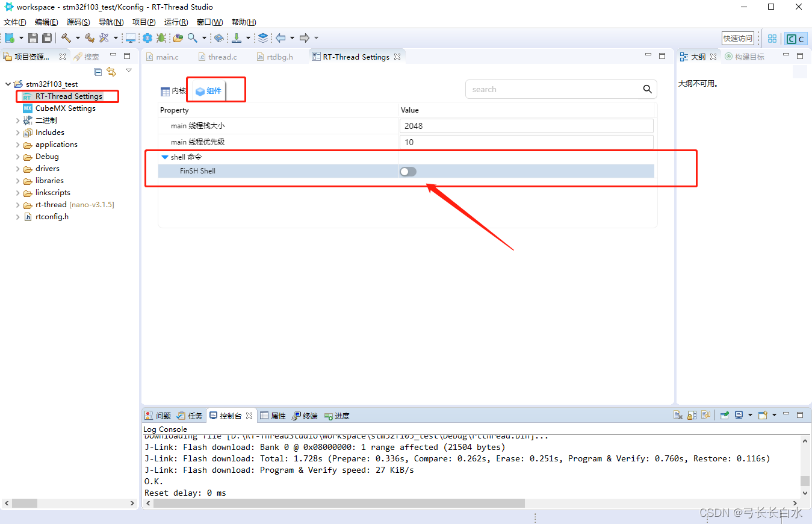The width and height of the screenshot is (812, 524).
Task: Switch to the main.c editor tab
Action: click(x=162, y=57)
